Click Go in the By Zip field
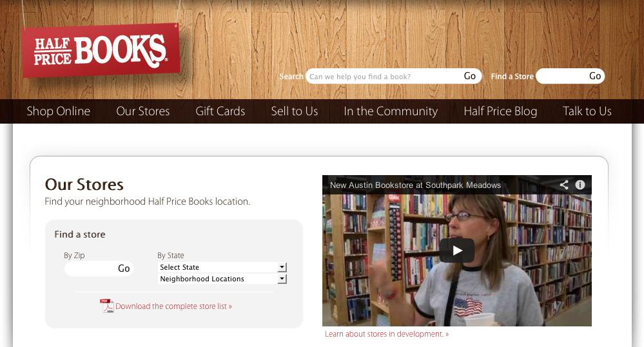This screenshot has height=347, width=644. (124, 268)
